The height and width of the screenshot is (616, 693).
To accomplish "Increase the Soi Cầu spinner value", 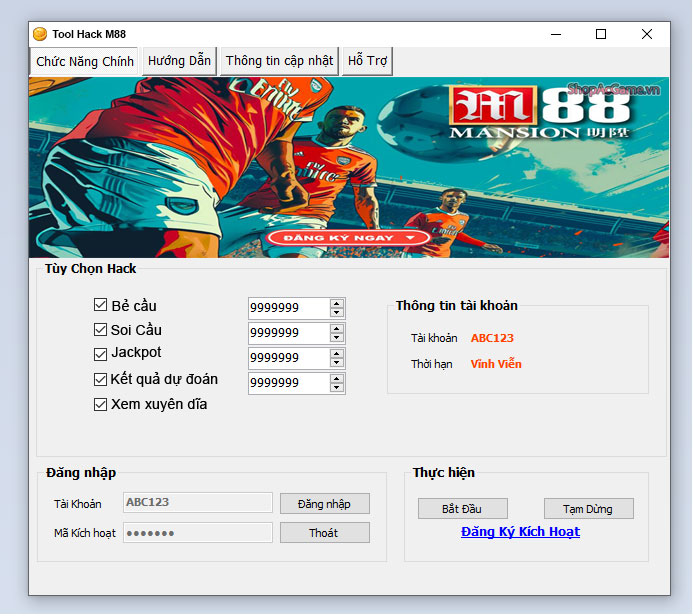I will (x=337, y=329).
